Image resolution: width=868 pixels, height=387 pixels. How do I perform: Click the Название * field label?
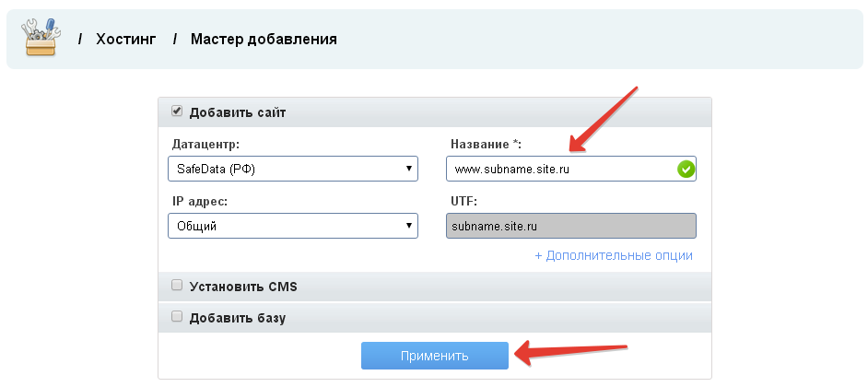coord(487,145)
